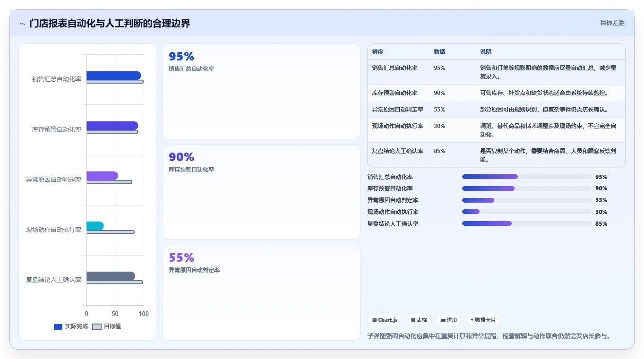Click the blue 销售汇总自动化率 actual bar
The image size is (644, 359).
pyautogui.click(x=113, y=76)
